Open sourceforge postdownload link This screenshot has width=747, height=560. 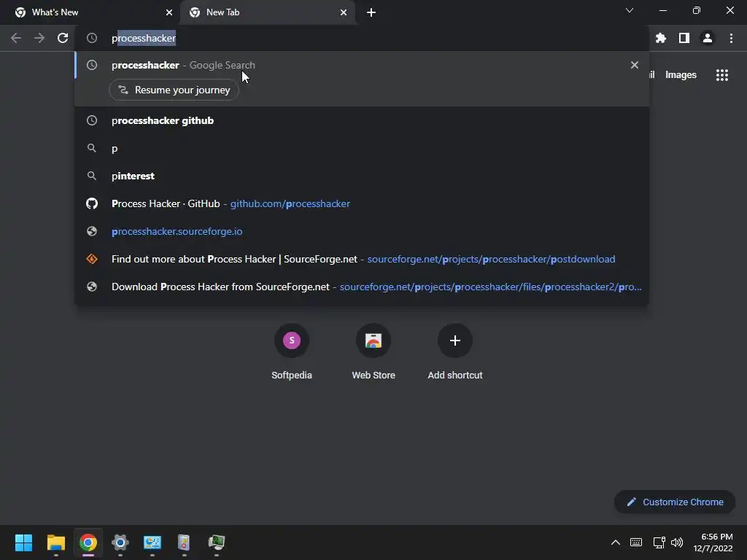click(491, 259)
